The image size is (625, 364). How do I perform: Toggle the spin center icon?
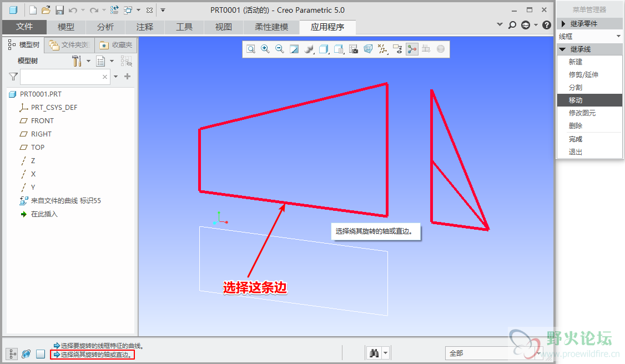(412, 49)
